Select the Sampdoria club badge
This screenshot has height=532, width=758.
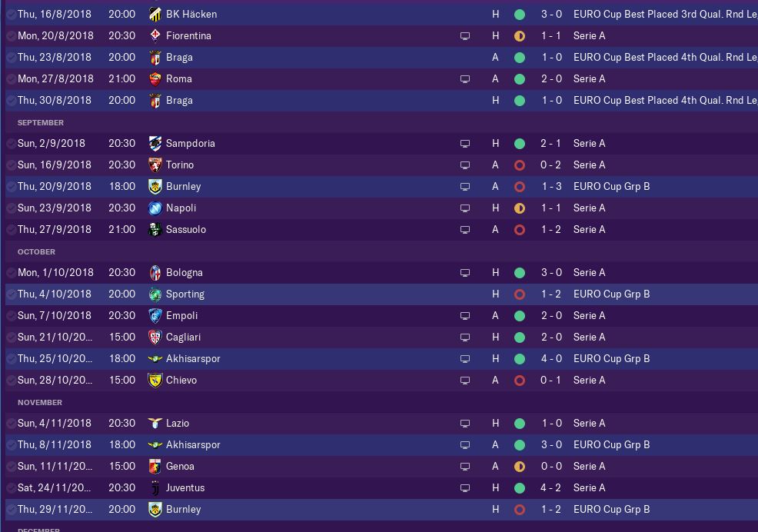point(155,143)
